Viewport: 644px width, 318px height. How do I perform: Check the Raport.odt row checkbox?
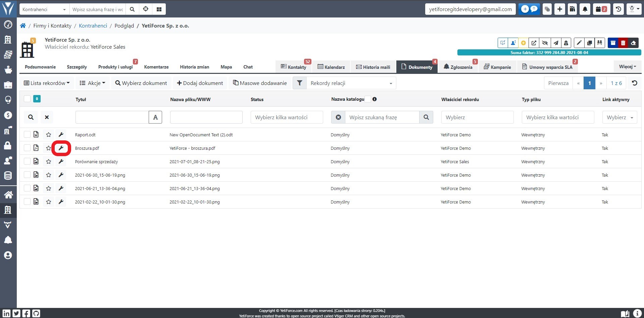click(27, 134)
